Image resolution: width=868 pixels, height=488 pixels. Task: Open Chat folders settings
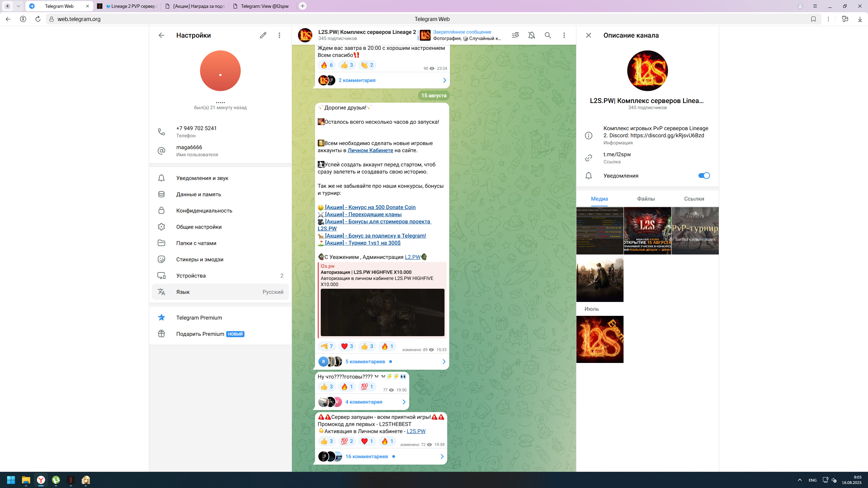[x=220, y=243]
